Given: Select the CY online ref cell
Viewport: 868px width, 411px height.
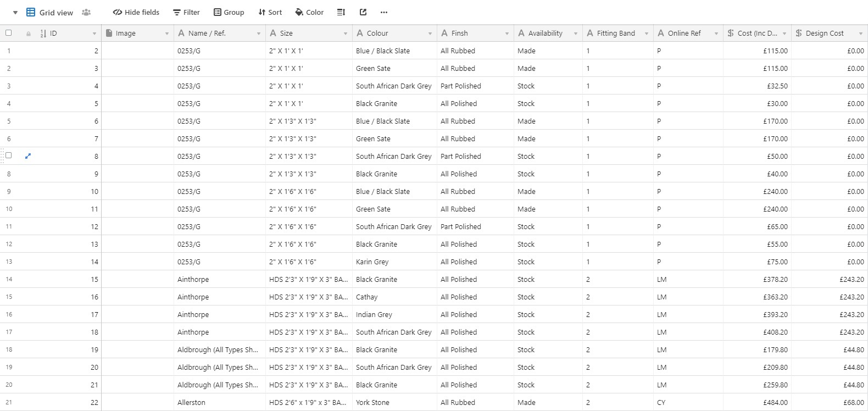Looking at the screenshot, I should pos(688,402).
